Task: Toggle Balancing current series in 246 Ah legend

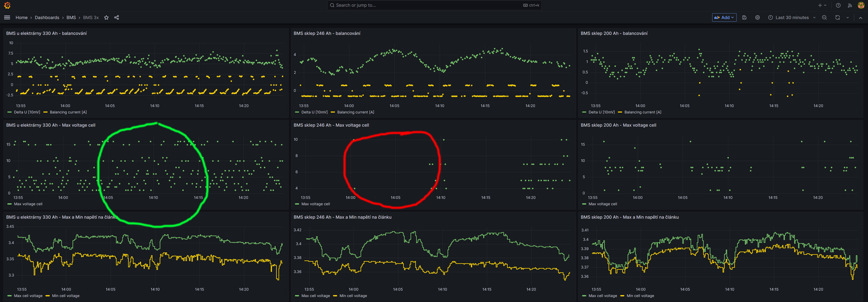Action: tap(356, 112)
